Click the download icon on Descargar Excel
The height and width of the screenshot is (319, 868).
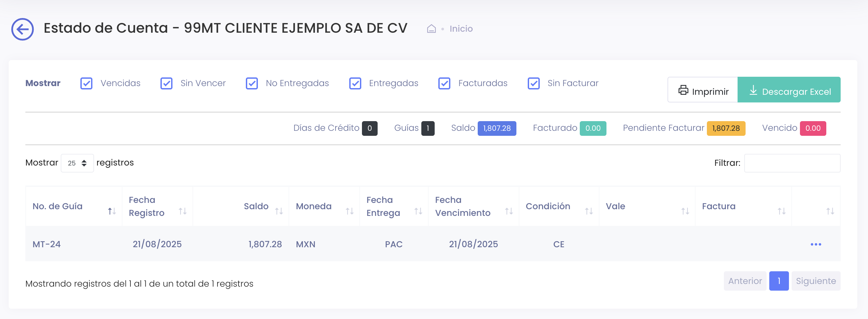[x=753, y=90]
